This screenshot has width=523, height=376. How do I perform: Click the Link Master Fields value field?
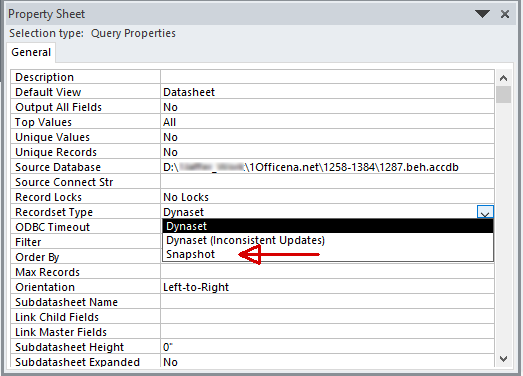click(x=327, y=332)
